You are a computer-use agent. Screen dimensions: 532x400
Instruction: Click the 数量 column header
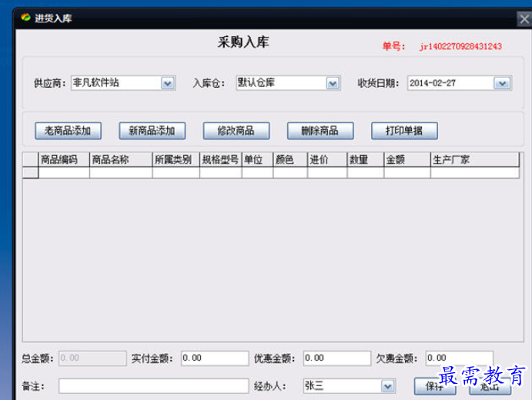coord(366,160)
